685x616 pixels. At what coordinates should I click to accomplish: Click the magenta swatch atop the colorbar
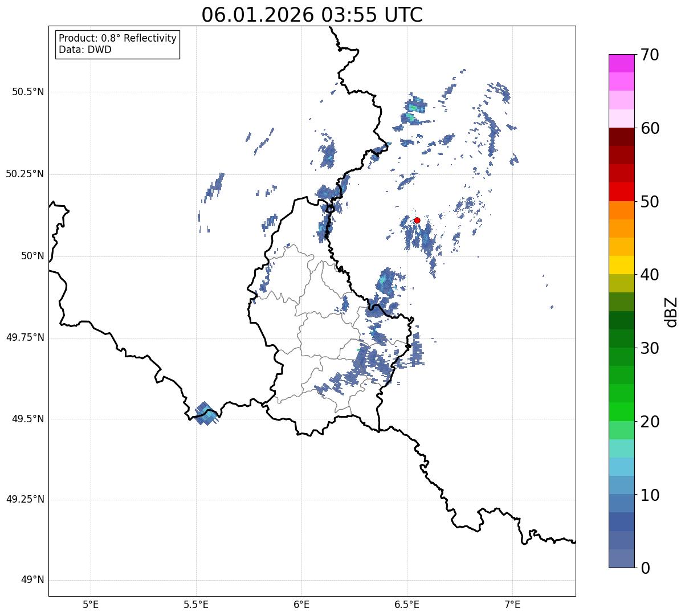click(x=621, y=63)
